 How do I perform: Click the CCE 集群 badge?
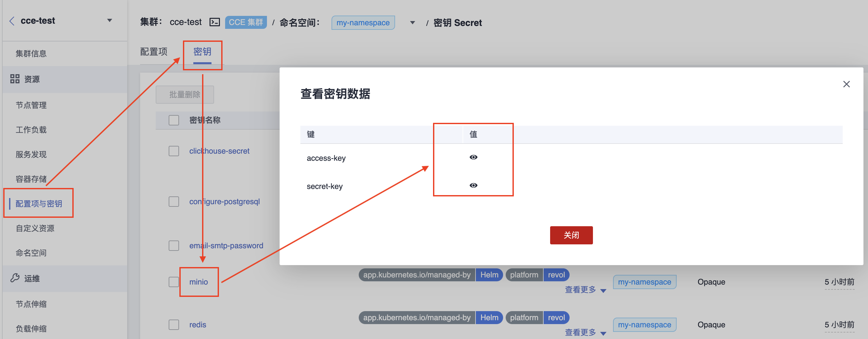coord(246,22)
